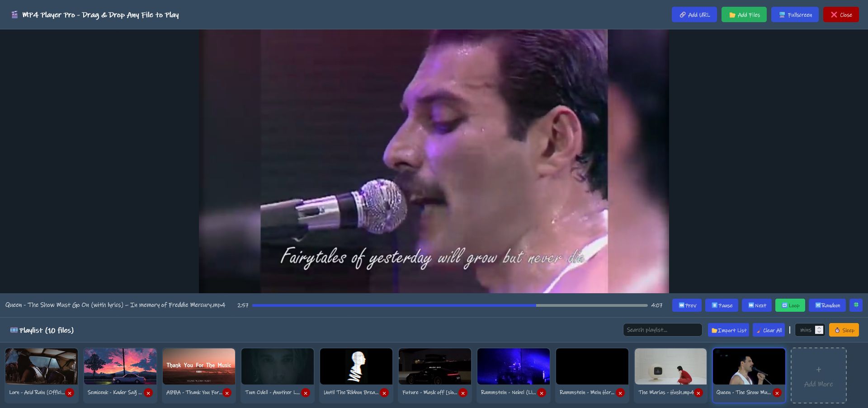
Task: Click the skip-back icon on Prev button
Action: click(x=681, y=305)
